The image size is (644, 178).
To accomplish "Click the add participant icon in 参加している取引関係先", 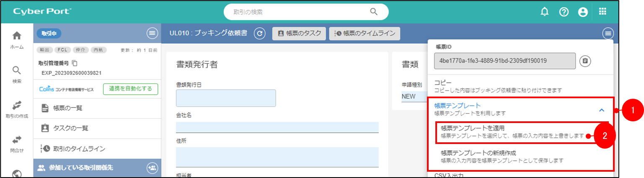I will tap(152, 168).
